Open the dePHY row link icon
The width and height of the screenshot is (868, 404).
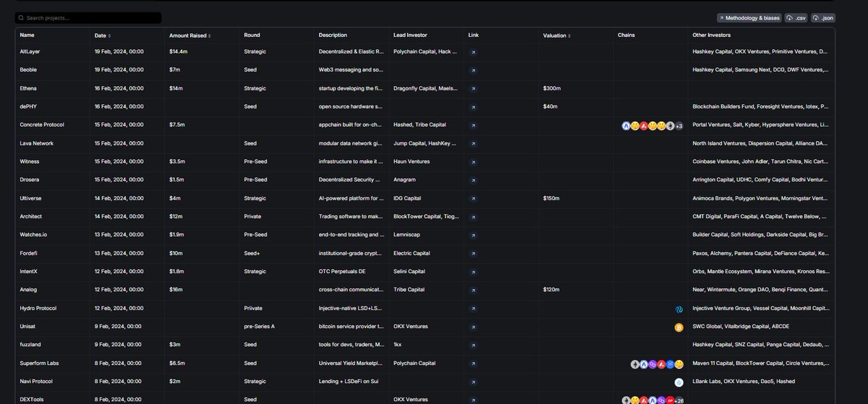[x=473, y=107]
